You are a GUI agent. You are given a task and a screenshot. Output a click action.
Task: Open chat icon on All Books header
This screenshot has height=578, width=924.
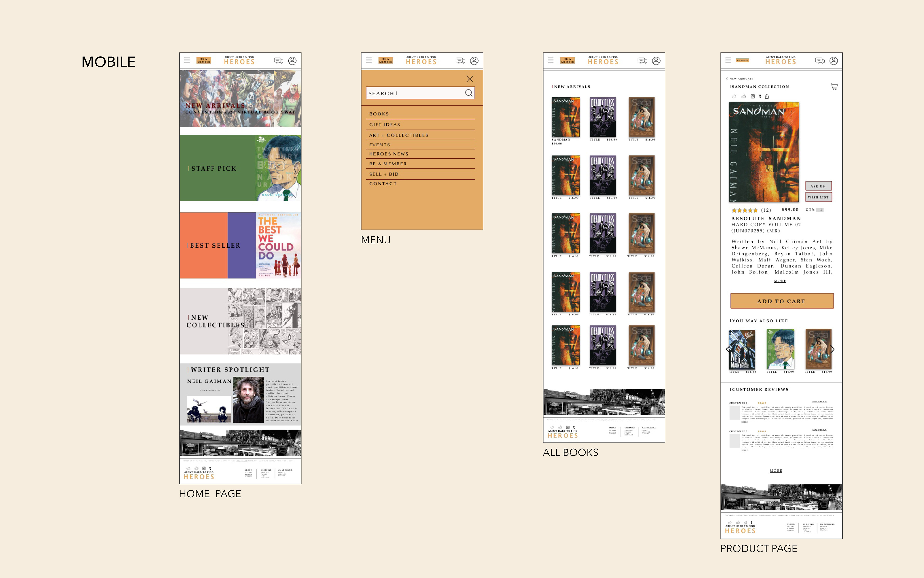pyautogui.click(x=642, y=60)
